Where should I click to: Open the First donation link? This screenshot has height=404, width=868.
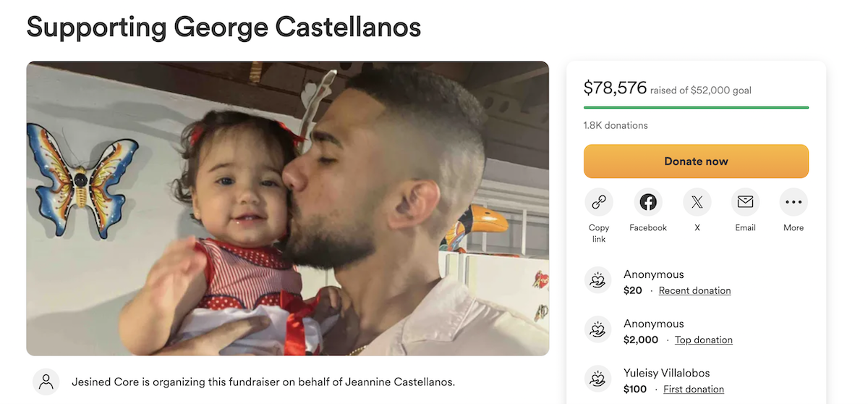[694, 389]
